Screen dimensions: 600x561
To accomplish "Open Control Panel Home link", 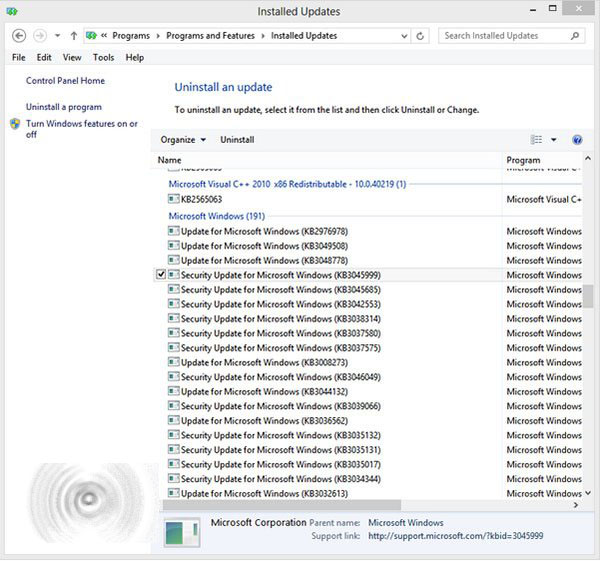I will click(x=65, y=81).
